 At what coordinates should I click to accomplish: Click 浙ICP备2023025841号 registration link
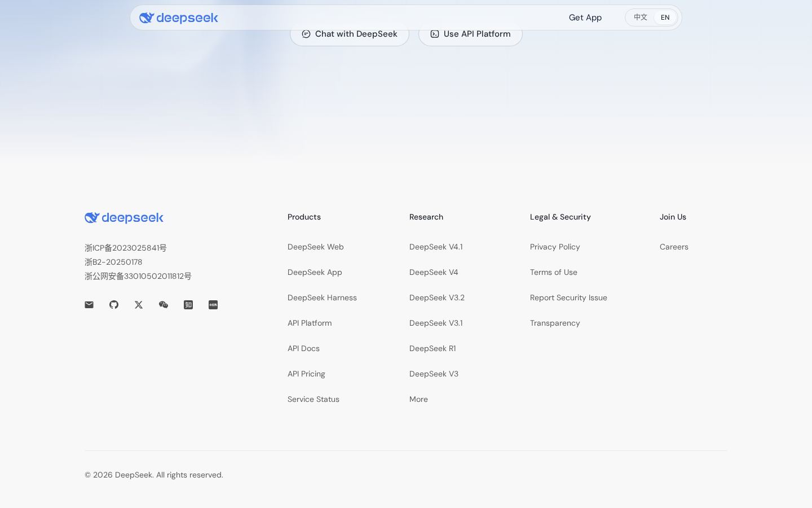coord(126,248)
